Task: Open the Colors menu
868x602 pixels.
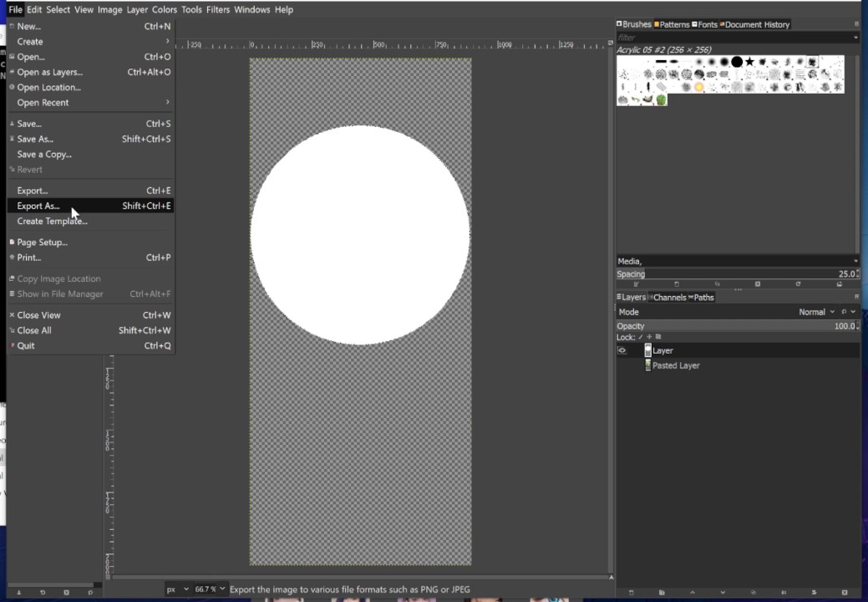Action: (x=165, y=9)
